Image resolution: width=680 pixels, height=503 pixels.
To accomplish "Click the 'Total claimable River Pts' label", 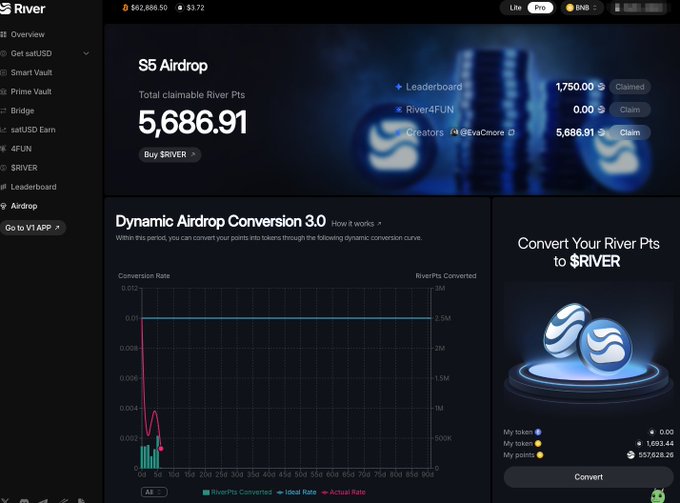I will pos(192,95).
